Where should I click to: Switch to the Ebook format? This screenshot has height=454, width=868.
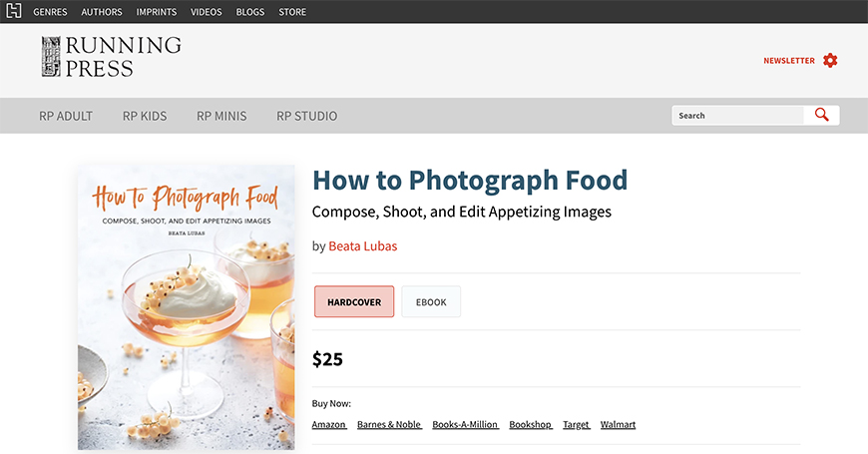431,301
